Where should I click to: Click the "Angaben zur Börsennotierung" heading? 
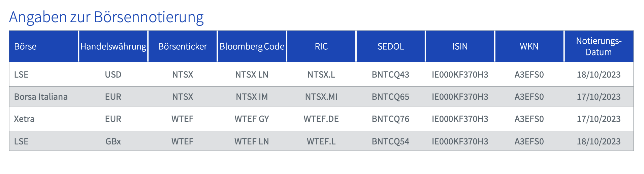click(106, 17)
